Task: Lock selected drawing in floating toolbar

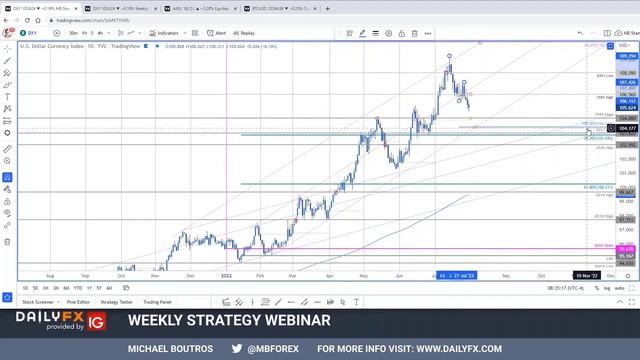Action: point(402,33)
